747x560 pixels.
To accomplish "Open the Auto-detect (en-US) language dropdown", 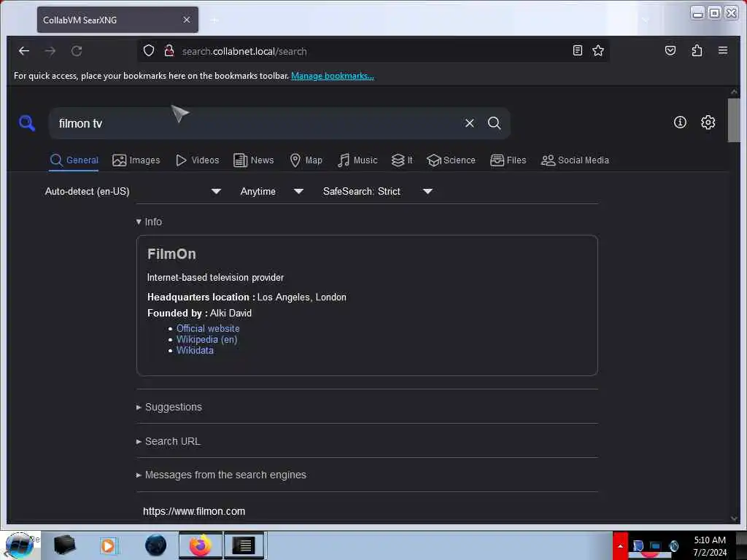I will coord(133,192).
